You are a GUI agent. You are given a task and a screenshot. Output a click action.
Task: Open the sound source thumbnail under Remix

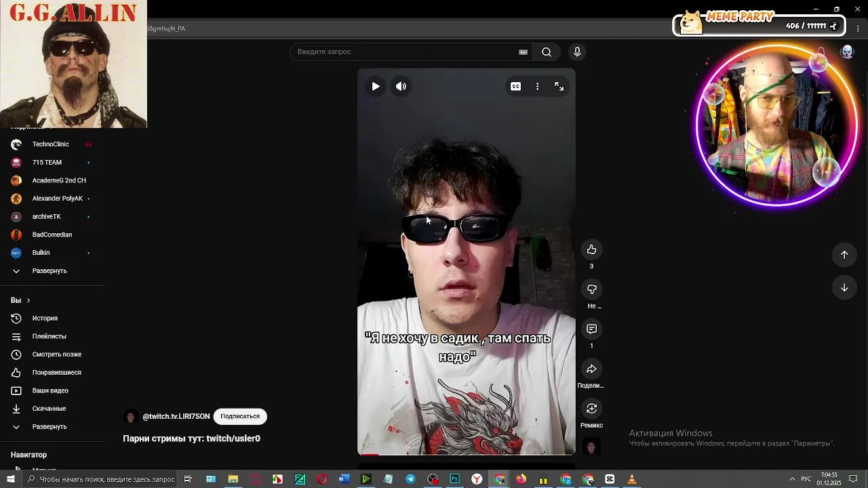point(591,447)
